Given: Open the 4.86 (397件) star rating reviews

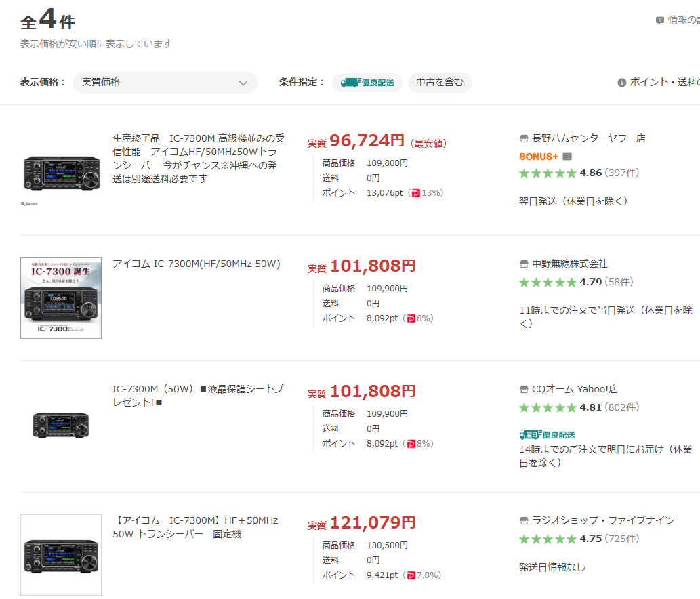Looking at the screenshot, I should pyautogui.click(x=579, y=173).
